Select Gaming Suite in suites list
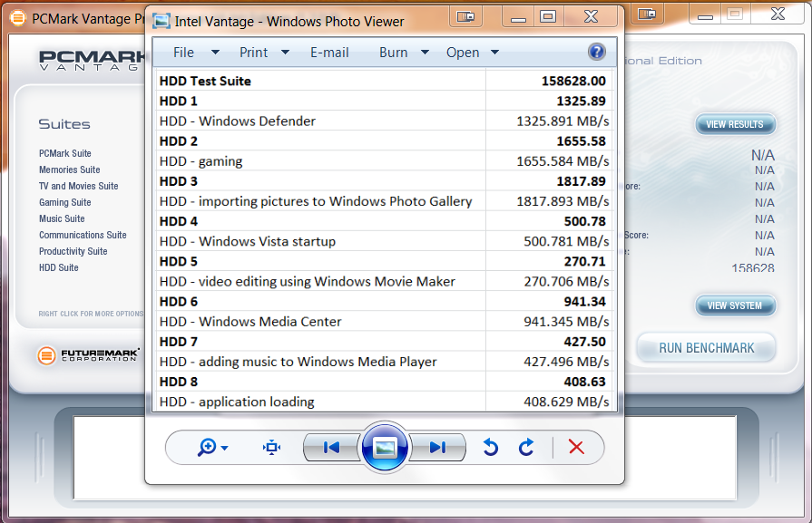The image size is (812, 523). pyautogui.click(x=64, y=202)
